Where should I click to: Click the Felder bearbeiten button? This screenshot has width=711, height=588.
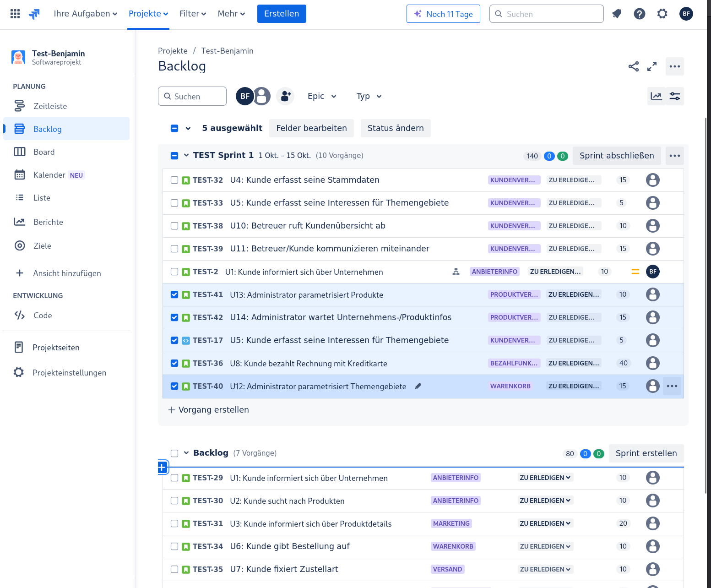[x=311, y=128]
